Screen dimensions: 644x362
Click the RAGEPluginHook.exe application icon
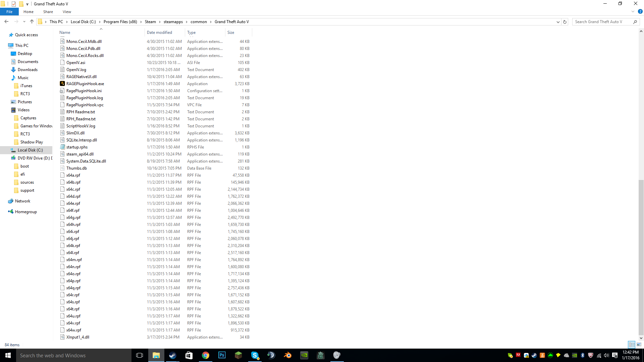[x=62, y=84]
